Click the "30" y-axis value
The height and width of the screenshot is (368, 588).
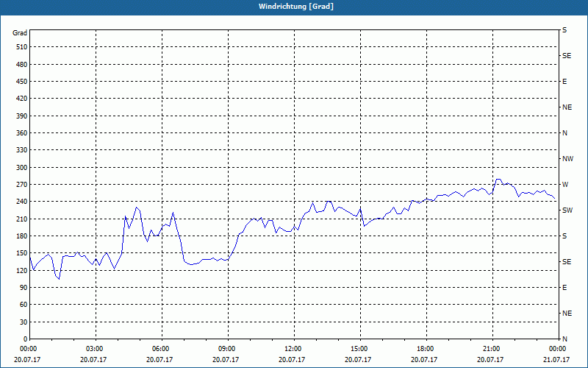click(24, 322)
